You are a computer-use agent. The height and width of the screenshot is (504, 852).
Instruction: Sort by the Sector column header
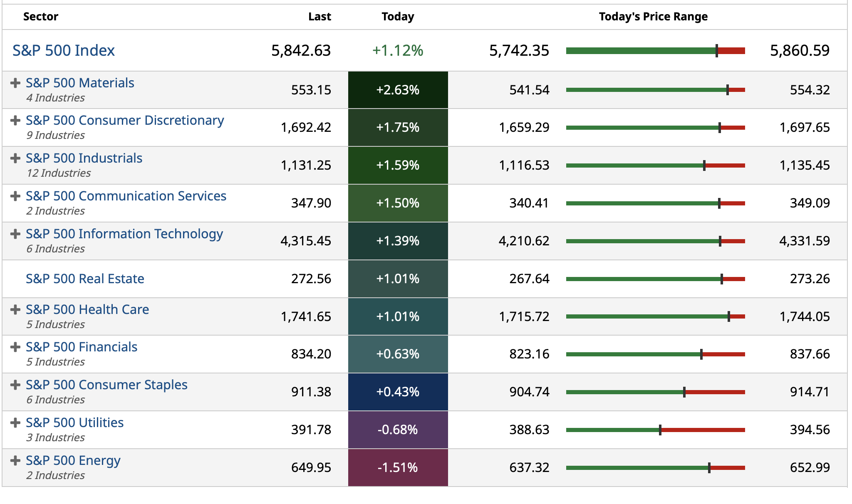[x=41, y=17]
